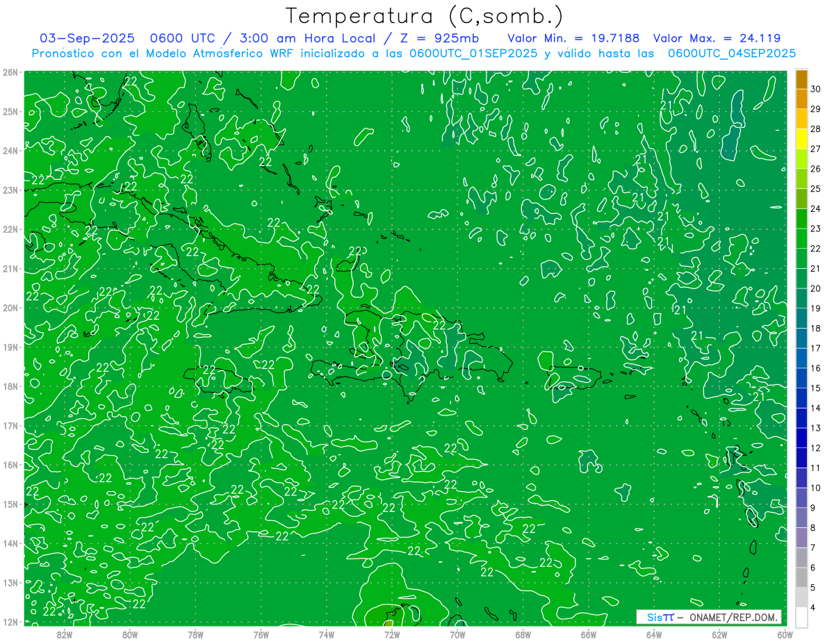Click the 15N latitude axis label
The width and height of the screenshot is (834, 644).
click(x=10, y=504)
